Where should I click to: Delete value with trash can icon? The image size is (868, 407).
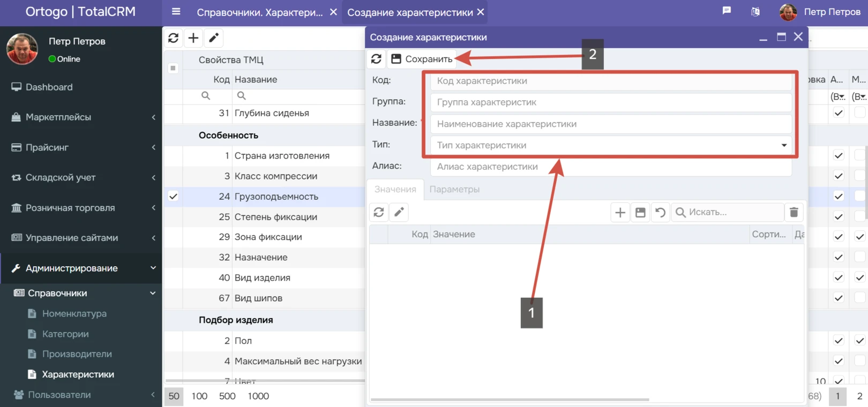click(794, 213)
